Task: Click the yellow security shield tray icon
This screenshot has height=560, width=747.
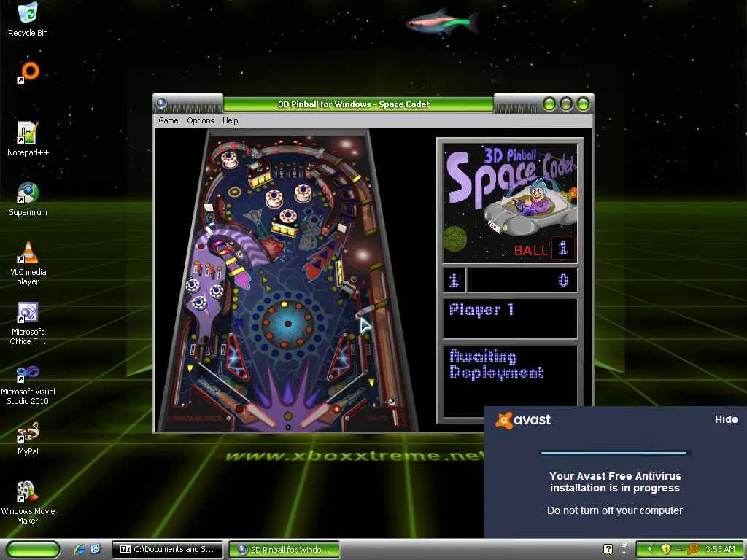Action: [x=665, y=549]
